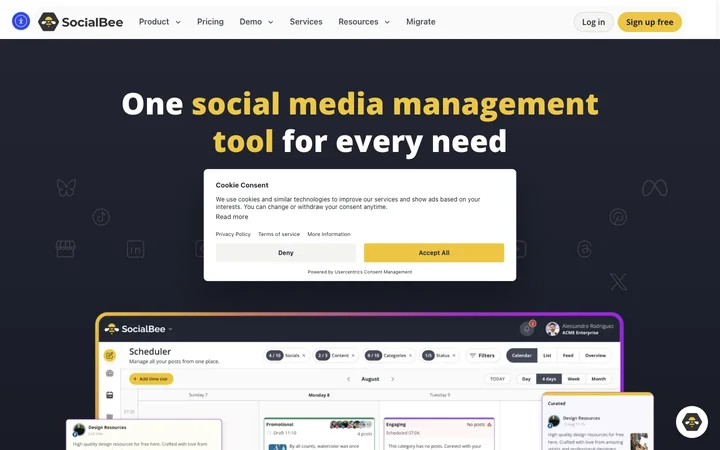Open the accessibility widget icon
The height and width of the screenshot is (450, 720).
coord(21,21)
